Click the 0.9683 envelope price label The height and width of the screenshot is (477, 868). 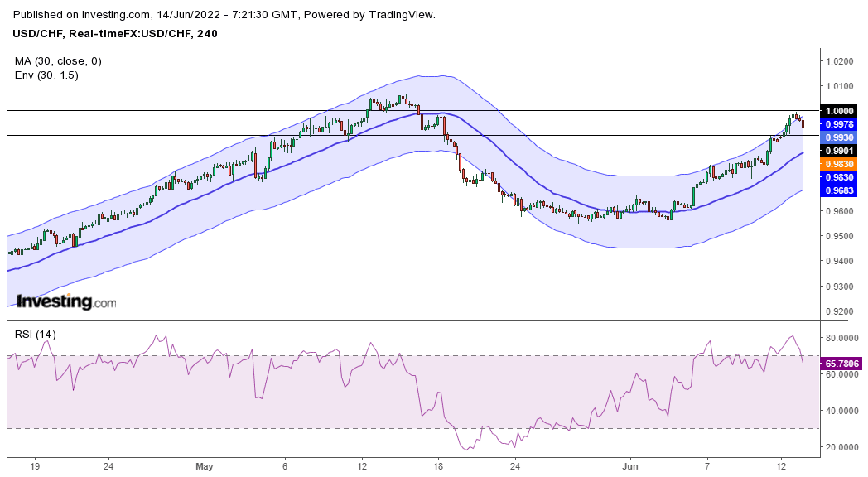[x=839, y=190]
